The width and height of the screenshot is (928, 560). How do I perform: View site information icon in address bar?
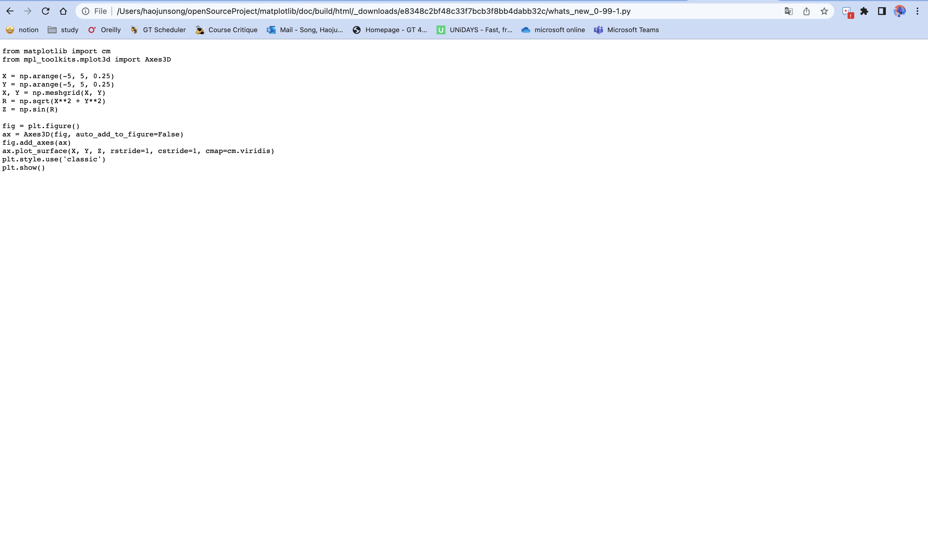85,11
